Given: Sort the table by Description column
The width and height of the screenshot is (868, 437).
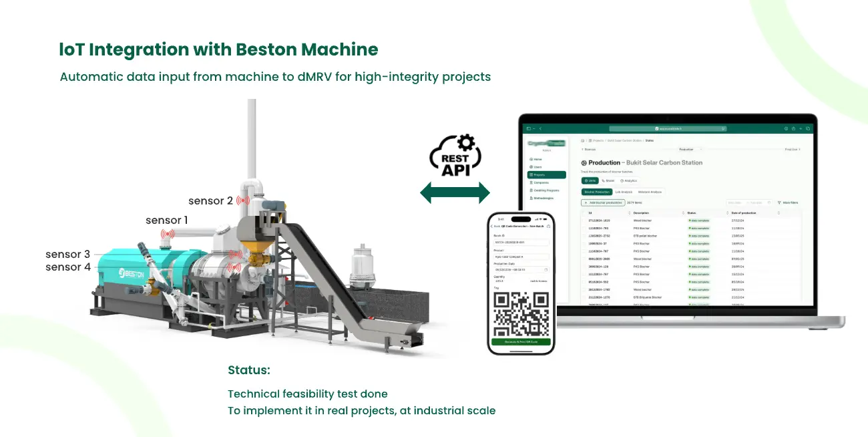Looking at the screenshot, I should (x=683, y=213).
